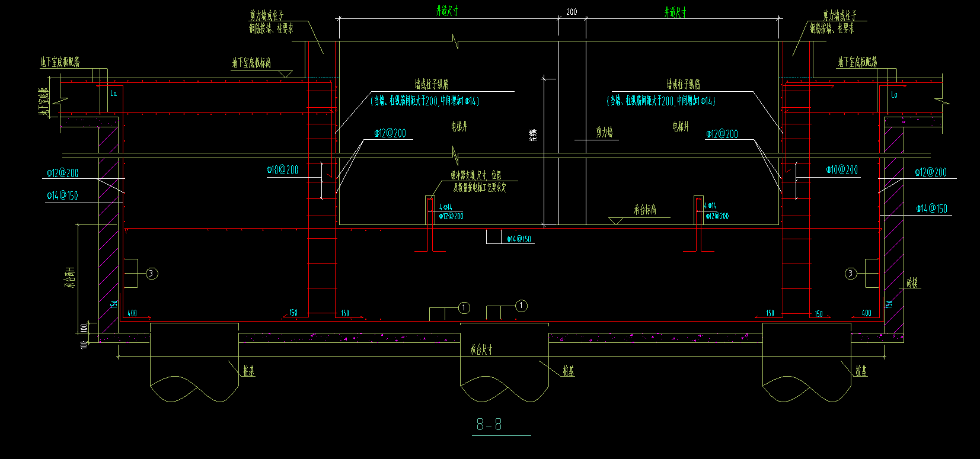Image resolution: width=980 pixels, height=459 pixels.
Task: Select the right "La" anchorage label
Action: pos(895,95)
